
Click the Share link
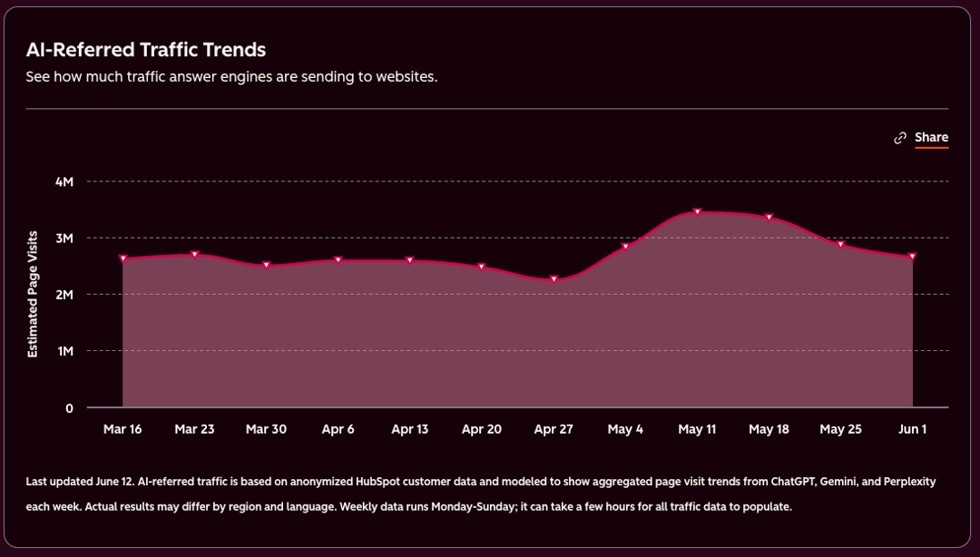(x=931, y=138)
